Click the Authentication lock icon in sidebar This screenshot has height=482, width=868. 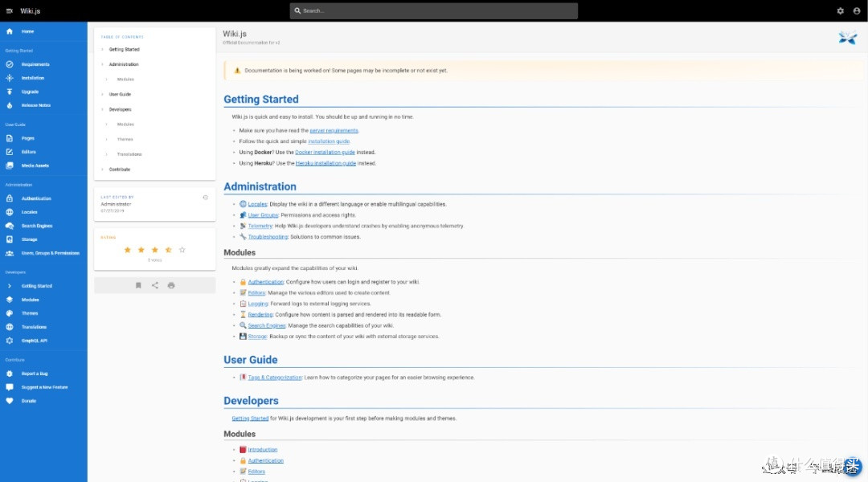10,198
